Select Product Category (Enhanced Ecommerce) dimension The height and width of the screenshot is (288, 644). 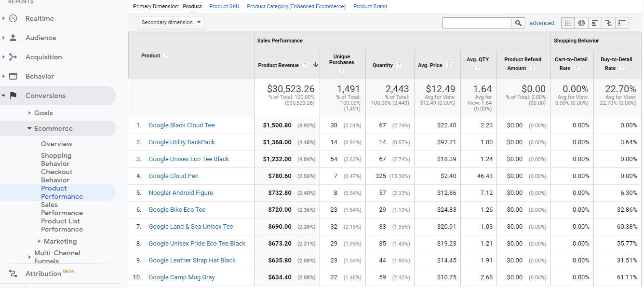coord(296,7)
